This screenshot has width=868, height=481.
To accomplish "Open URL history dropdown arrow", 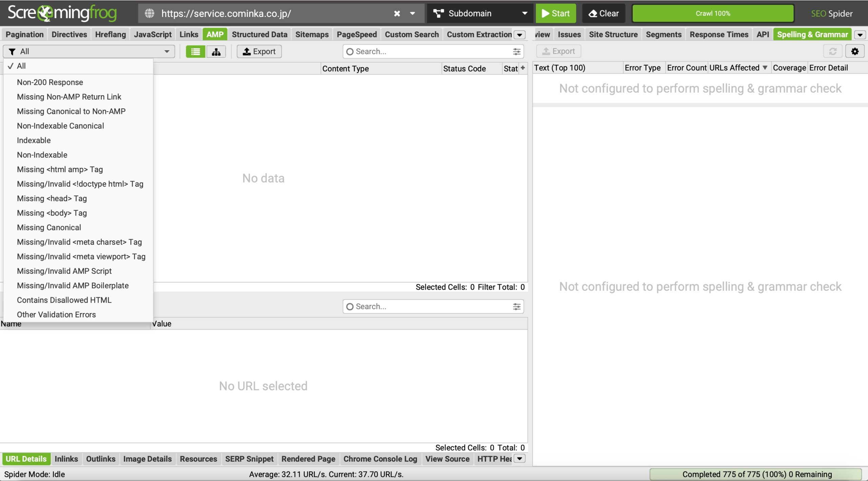I will point(412,14).
